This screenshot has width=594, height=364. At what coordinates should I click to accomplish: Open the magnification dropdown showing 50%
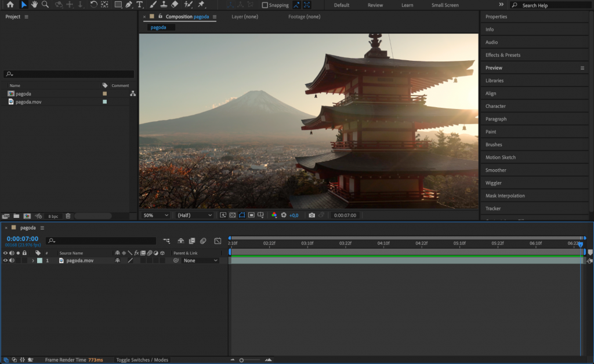click(155, 214)
